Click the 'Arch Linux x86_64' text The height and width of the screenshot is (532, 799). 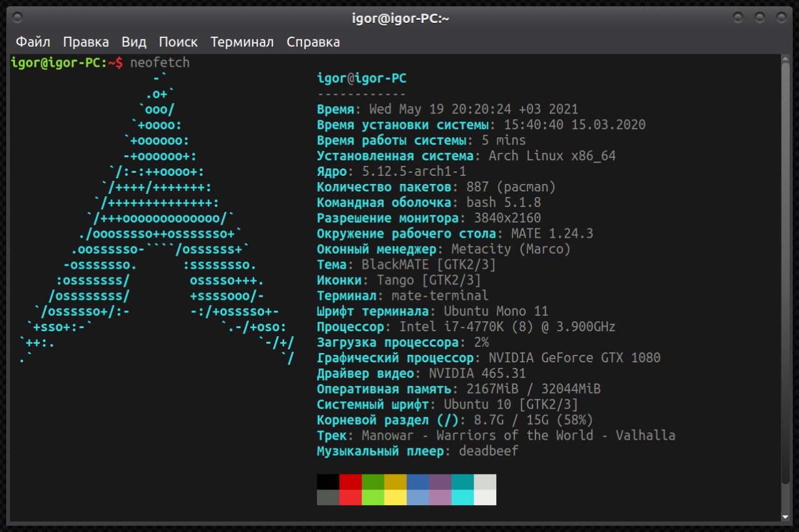point(552,156)
